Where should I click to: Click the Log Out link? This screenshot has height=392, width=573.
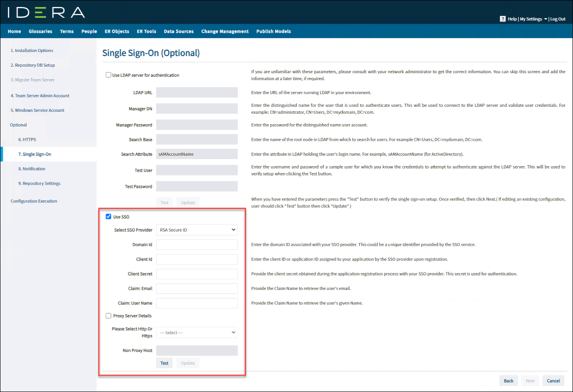(557, 18)
